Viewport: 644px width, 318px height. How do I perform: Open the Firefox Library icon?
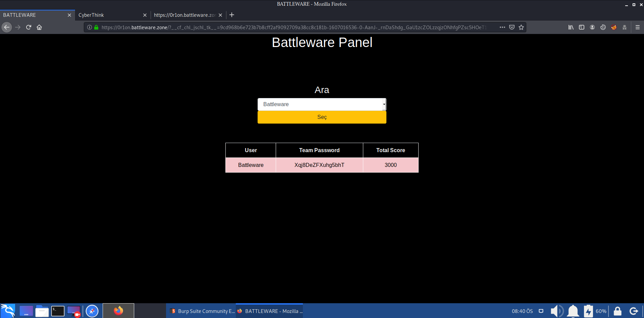571,27
